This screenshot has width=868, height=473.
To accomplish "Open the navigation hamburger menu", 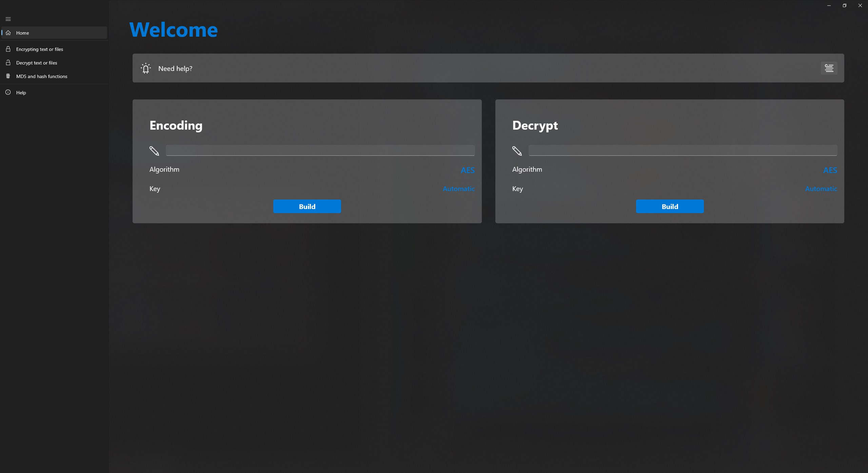I will click(8, 19).
